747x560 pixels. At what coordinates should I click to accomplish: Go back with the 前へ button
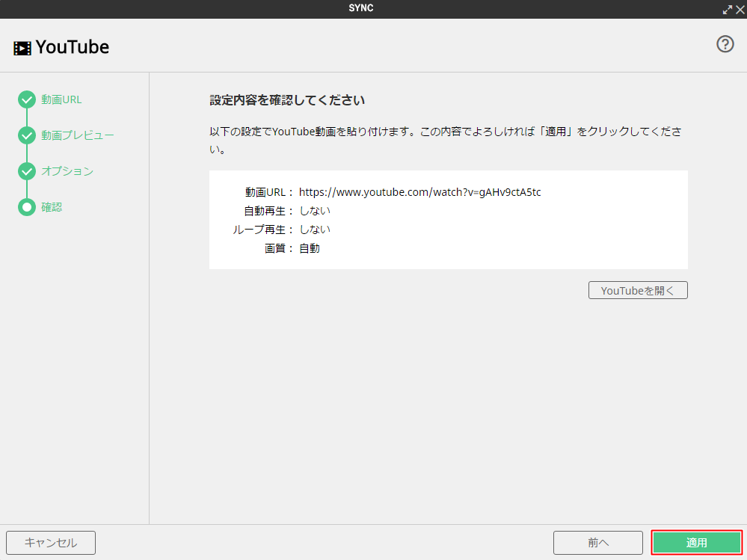598,542
